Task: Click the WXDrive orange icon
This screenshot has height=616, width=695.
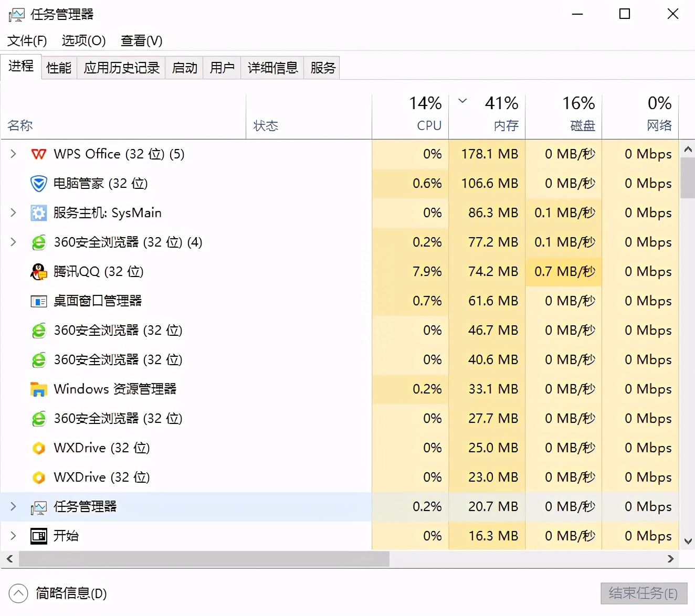Action: 39,448
